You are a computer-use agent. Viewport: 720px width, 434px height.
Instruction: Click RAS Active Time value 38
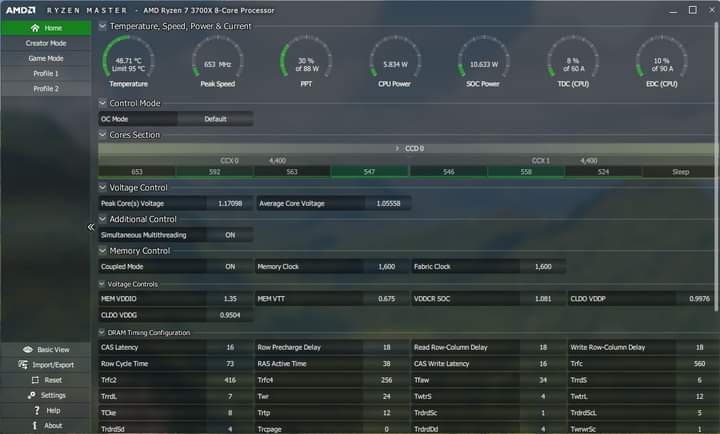[387, 364]
